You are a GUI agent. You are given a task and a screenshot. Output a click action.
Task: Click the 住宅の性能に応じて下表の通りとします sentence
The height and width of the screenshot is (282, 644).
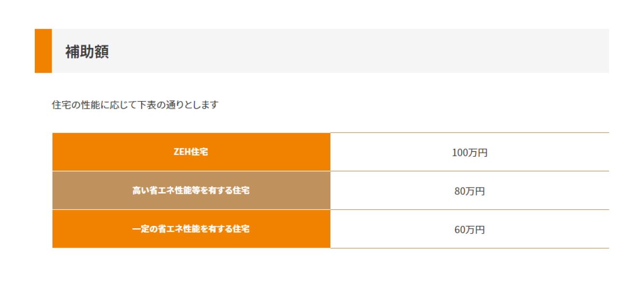(135, 104)
